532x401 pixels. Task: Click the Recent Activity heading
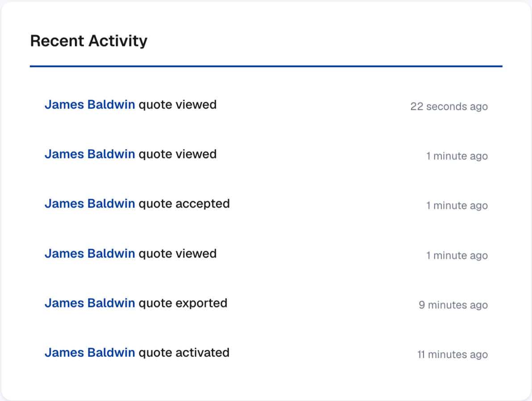pos(89,41)
